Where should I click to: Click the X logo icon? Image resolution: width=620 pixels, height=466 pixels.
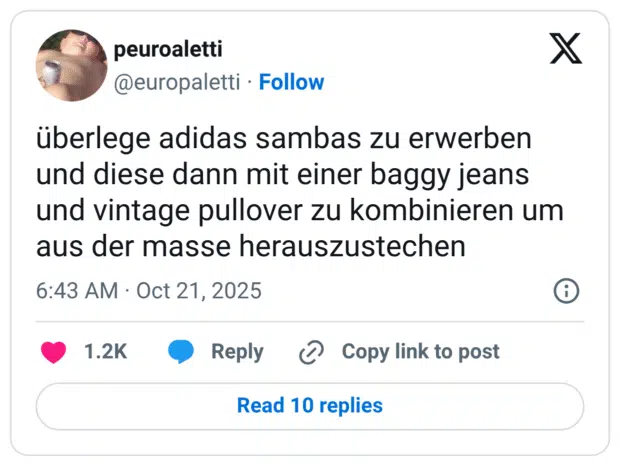565,47
